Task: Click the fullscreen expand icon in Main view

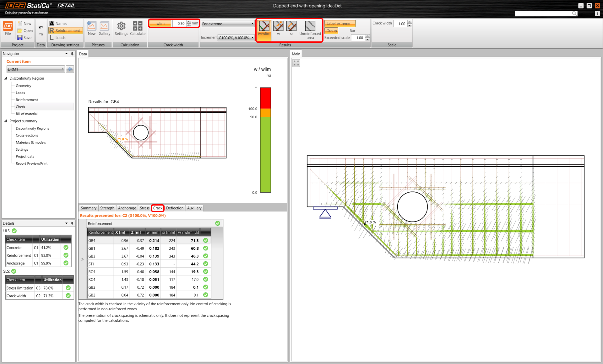Action: tap(296, 63)
